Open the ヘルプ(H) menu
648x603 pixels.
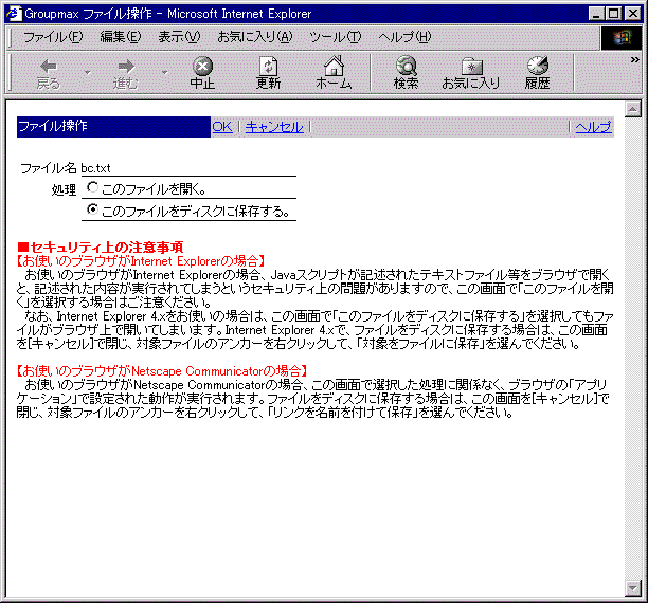click(405, 37)
